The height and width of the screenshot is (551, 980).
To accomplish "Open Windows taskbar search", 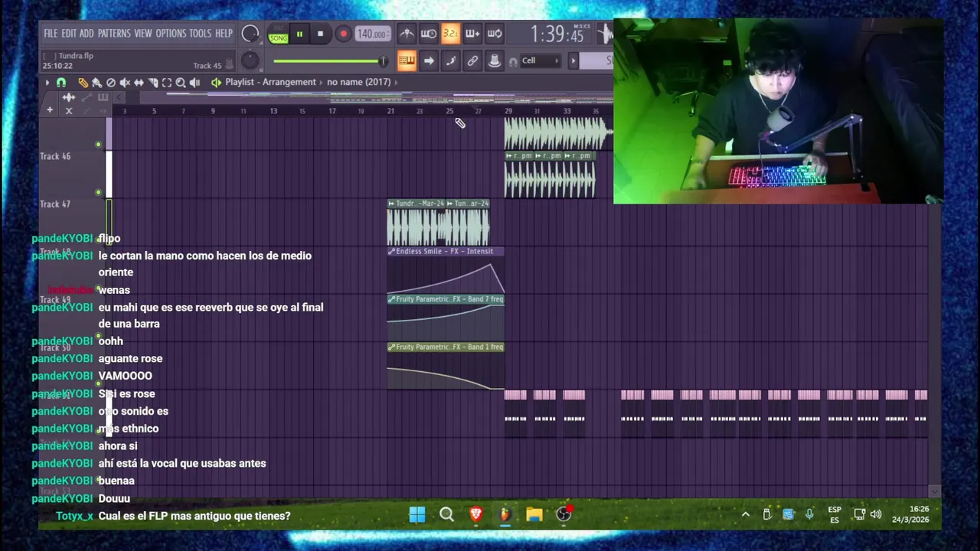I will 446,515.
